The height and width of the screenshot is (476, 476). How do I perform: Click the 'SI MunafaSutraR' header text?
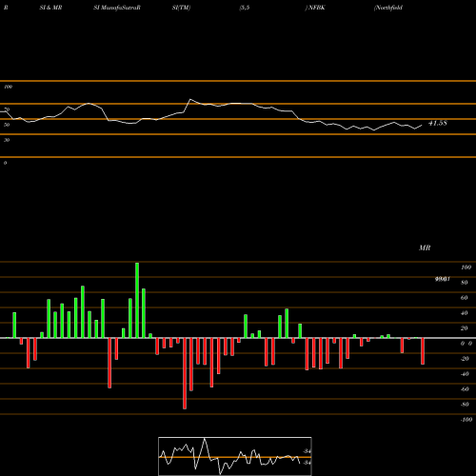click(x=117, y=8)
